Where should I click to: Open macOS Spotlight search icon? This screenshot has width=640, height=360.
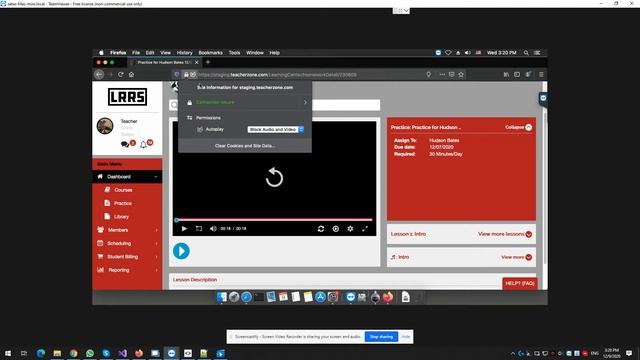pos(526,53)
